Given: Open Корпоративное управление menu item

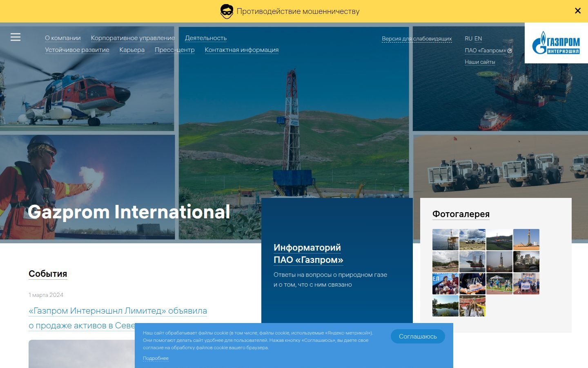Looking at the screenshot, I should [133, 38].
